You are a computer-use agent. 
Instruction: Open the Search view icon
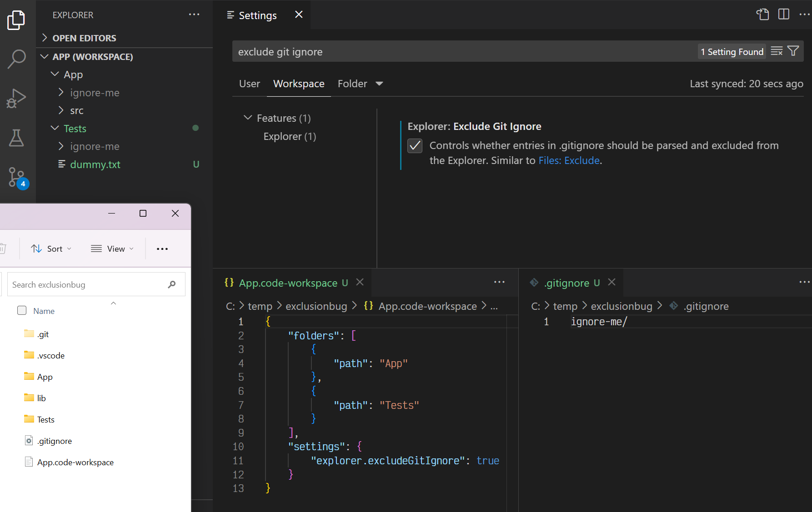coord(16,59)
